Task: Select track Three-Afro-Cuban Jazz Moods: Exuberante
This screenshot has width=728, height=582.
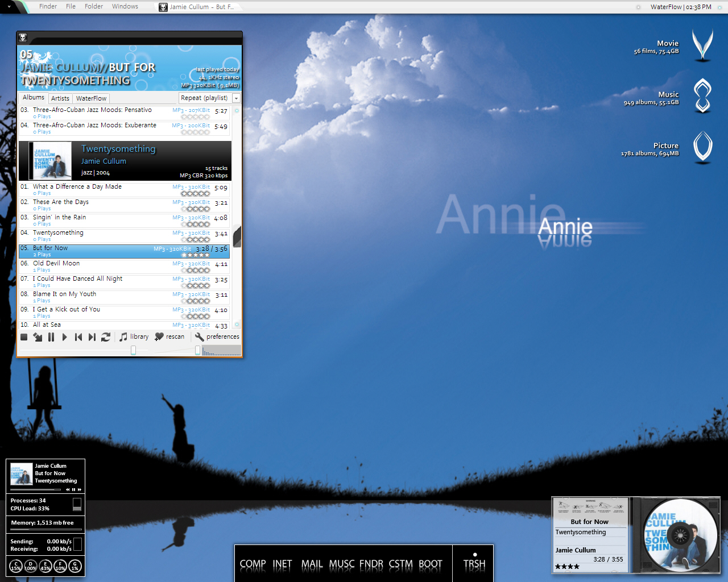Action: pos(125,128)
